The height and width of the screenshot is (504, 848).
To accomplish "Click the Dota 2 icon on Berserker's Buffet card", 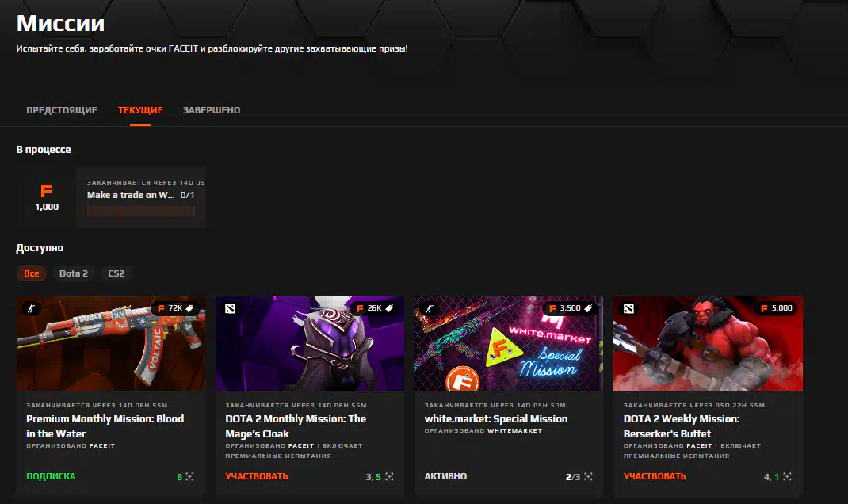I will coord(628,309).
